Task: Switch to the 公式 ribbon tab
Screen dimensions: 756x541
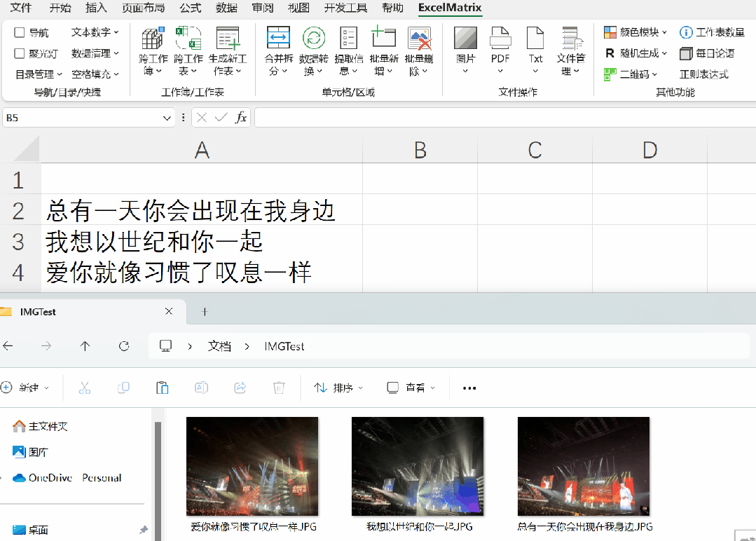Action: click(x=191, y=8)
